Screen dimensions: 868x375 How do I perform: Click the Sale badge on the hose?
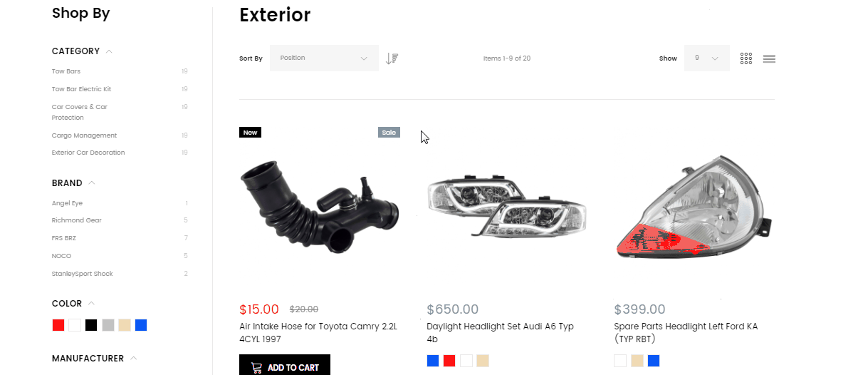pyautogui.click(x=389, y=132)
